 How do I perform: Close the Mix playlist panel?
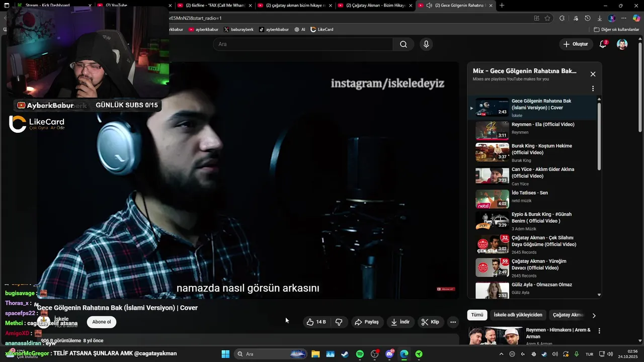click(593, 74)
